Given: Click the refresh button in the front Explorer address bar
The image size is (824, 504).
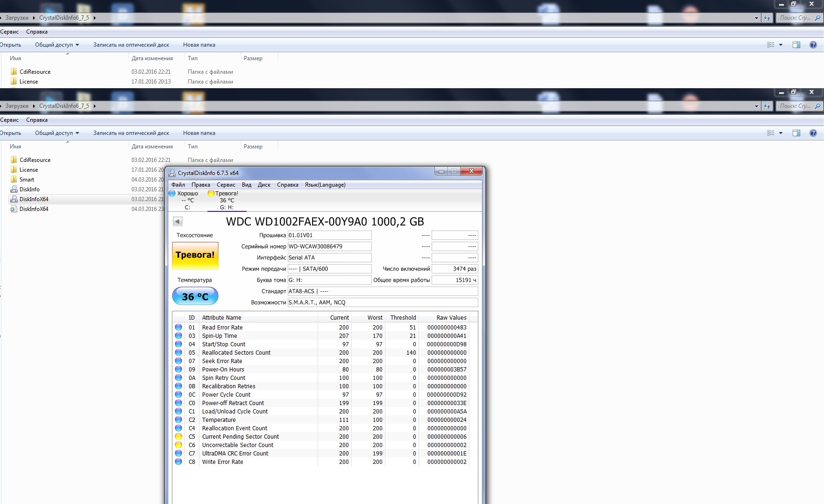Looking at the screenshot, I should [x=767, y=106].
